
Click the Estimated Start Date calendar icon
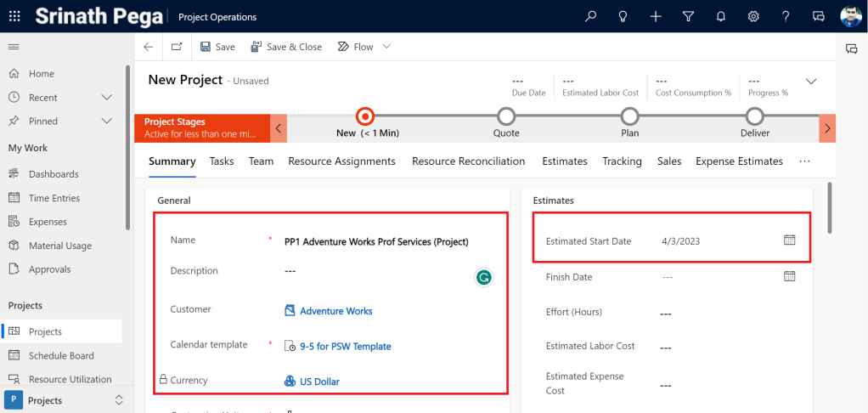click(789, 240)
